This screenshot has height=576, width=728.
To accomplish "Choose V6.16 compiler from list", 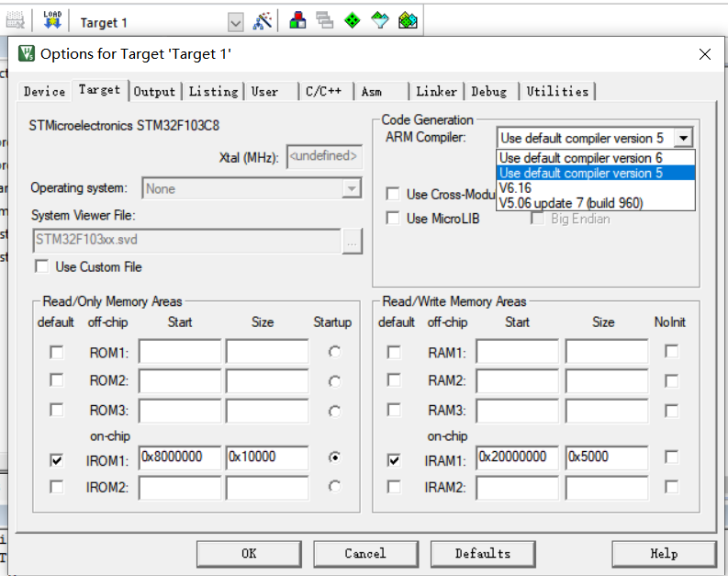I will click(x=596, y=188).
